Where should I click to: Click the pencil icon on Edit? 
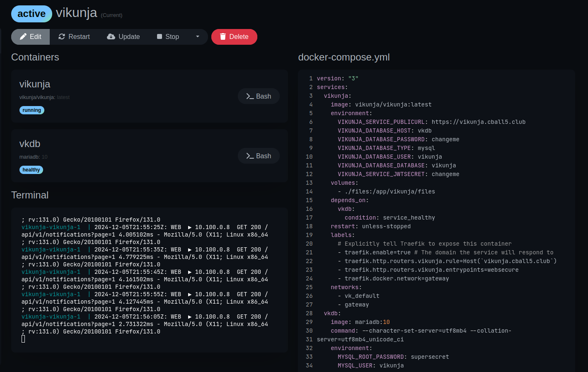point(23,36)
